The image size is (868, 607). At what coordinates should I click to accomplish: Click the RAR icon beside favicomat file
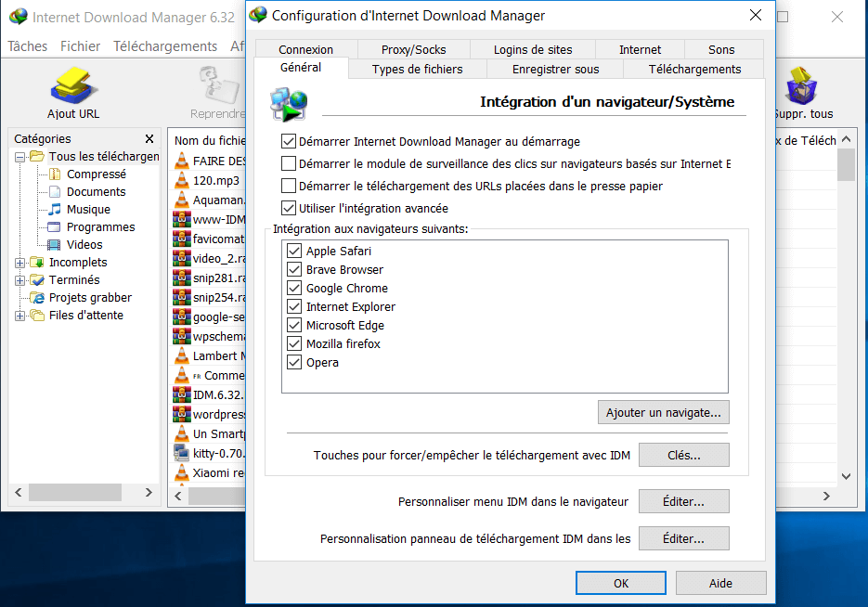point(182,239)
